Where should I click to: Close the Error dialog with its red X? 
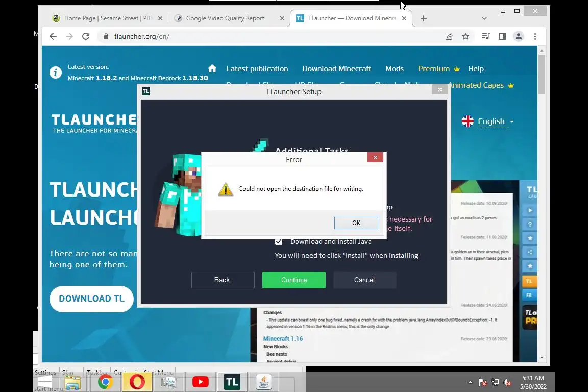tap(375, 158)
